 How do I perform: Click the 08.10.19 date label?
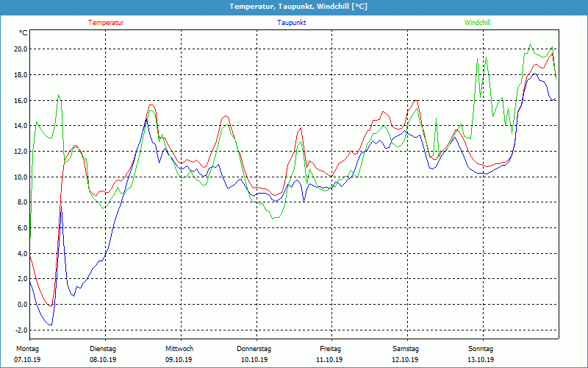[103, 360]
